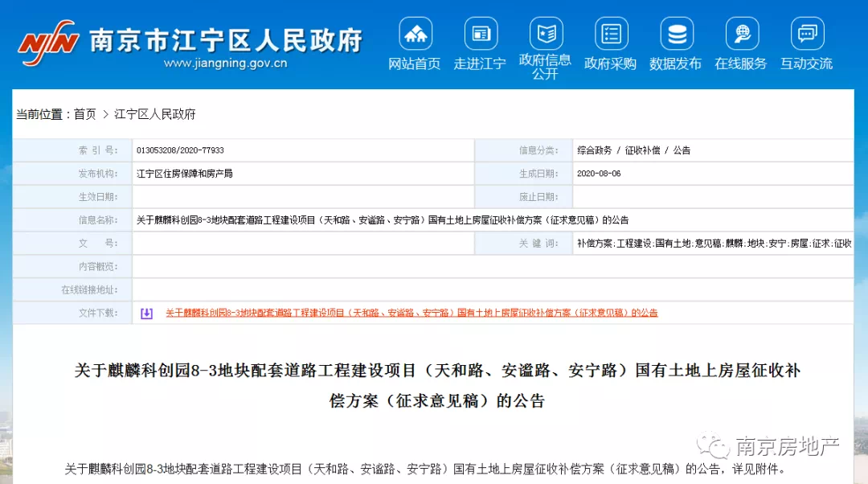Select the 政府信息公开 icon
This screenshot has height=484, width=868.
[x=545, y=35]
